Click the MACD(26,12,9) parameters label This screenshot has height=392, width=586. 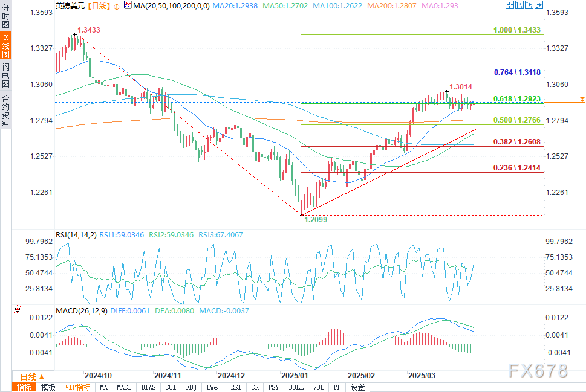pos(82,311)
